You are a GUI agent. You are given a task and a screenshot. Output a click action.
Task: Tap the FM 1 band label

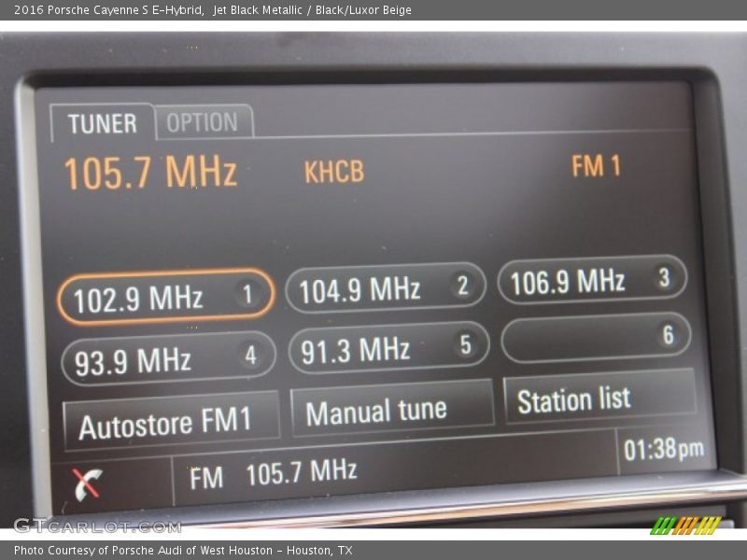596,166
